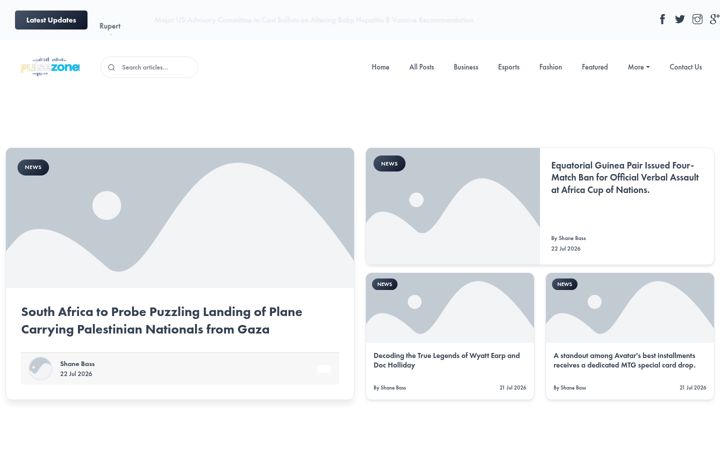Click the Rupert ticker text
Screen dimensions: 720x450
pyautogui.click(x=110, y=26)
